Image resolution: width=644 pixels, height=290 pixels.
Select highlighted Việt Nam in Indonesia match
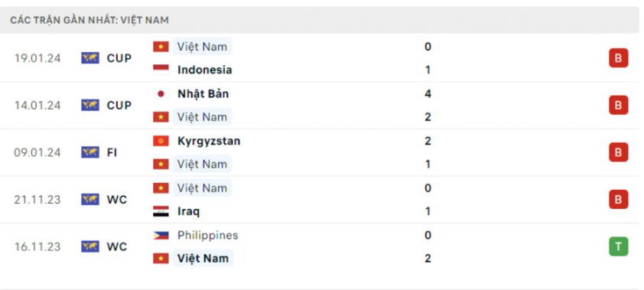pyautogui.click(x=202, y=47)
